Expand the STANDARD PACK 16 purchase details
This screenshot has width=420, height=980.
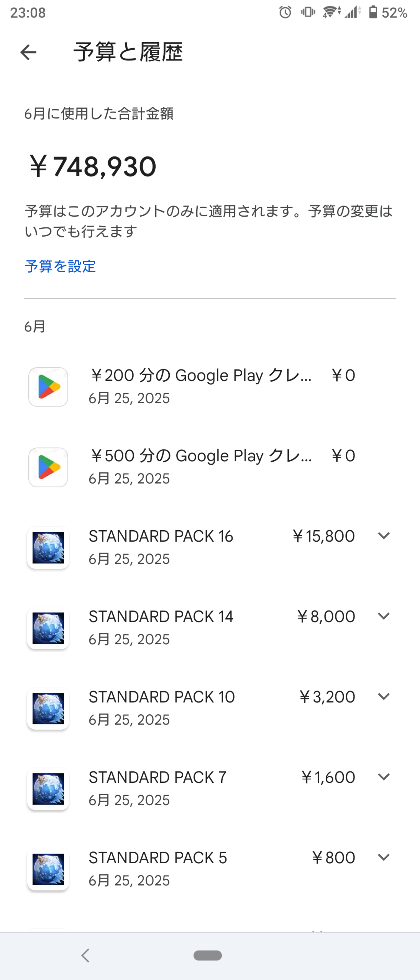(383, 536)
